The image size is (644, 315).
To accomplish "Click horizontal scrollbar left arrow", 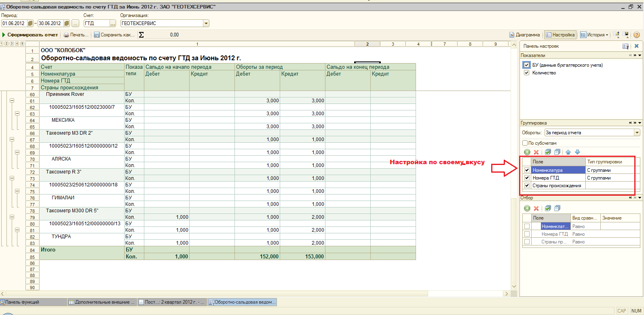I will (3, 294).
